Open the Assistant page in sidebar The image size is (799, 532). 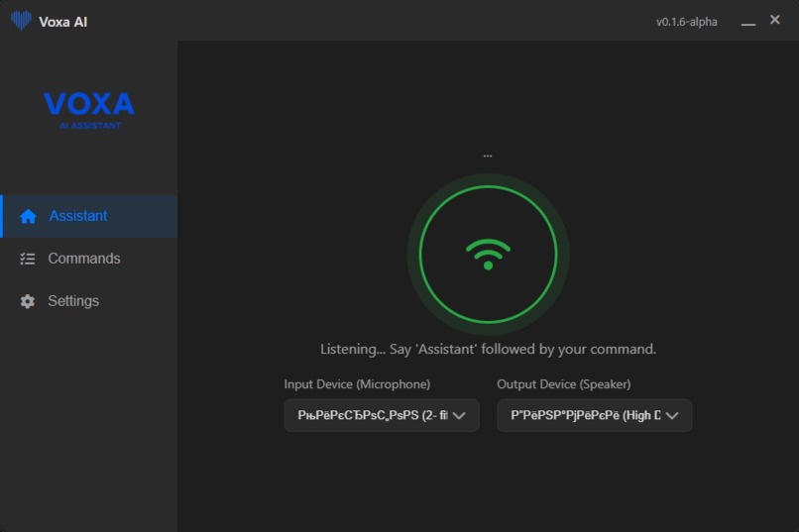tap(89, 216)
